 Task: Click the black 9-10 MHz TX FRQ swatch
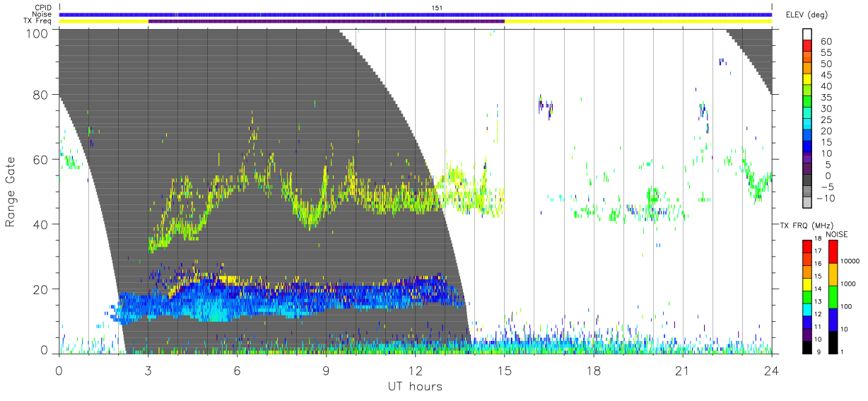[x=807, y=347]
